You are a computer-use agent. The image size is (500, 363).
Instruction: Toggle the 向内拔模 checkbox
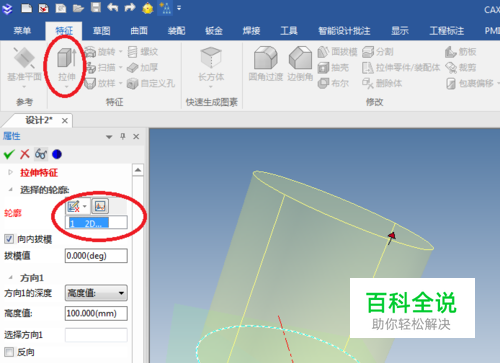9,239
